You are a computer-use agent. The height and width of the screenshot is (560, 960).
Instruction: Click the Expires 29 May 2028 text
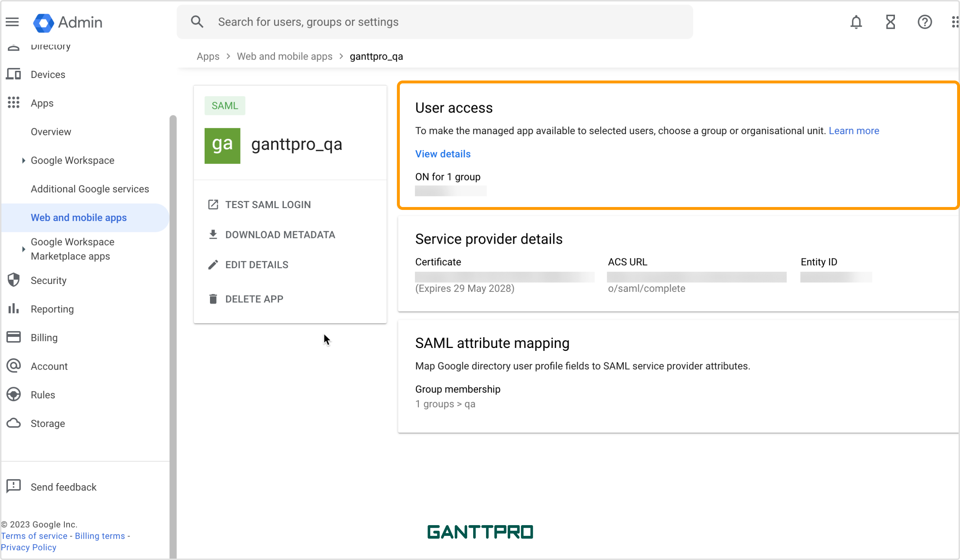point(465,288)
